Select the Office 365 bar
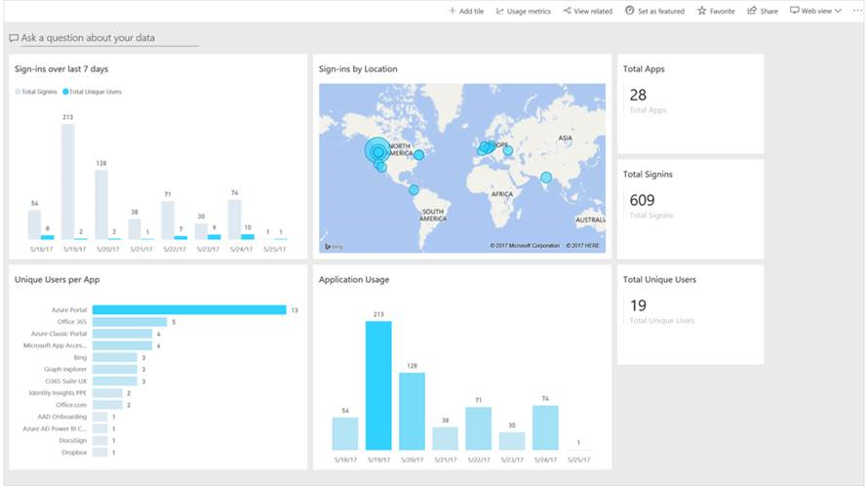Viewport: 868px width, 486px height. (130, 322)
